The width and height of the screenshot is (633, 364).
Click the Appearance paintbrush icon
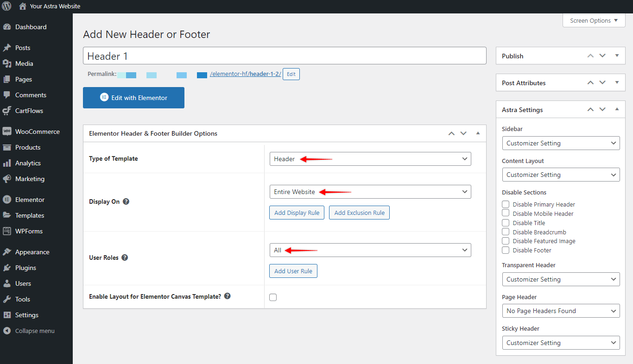click(7, 252)
